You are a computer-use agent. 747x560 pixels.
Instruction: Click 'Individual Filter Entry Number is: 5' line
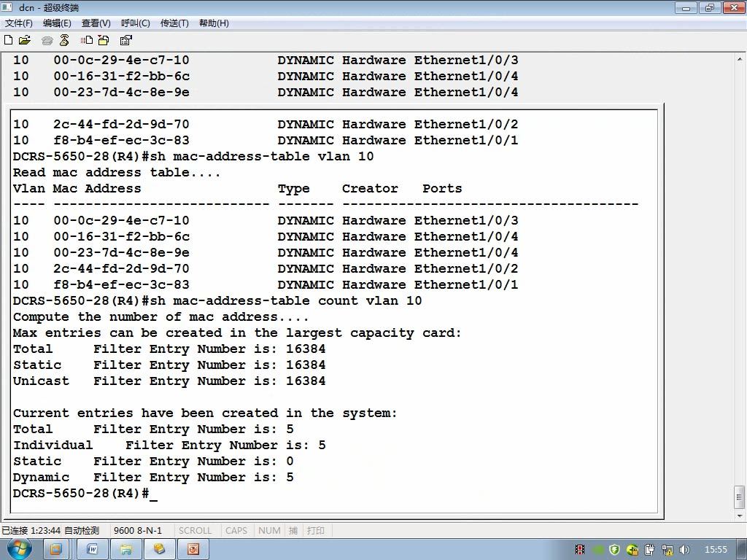point(169,446)
